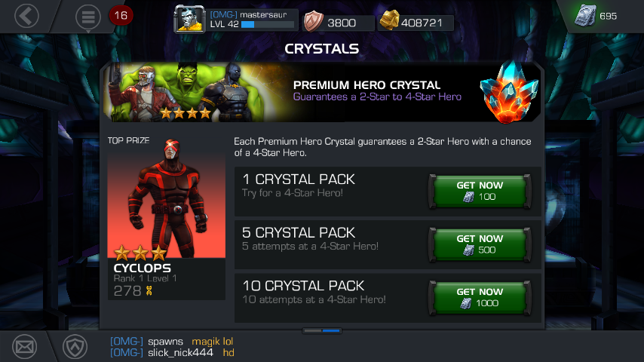This screenshot has width=644, height=362.
Task: Buy 10 Crystal Pack for 1000 units
Action: [x=480, y=297]
